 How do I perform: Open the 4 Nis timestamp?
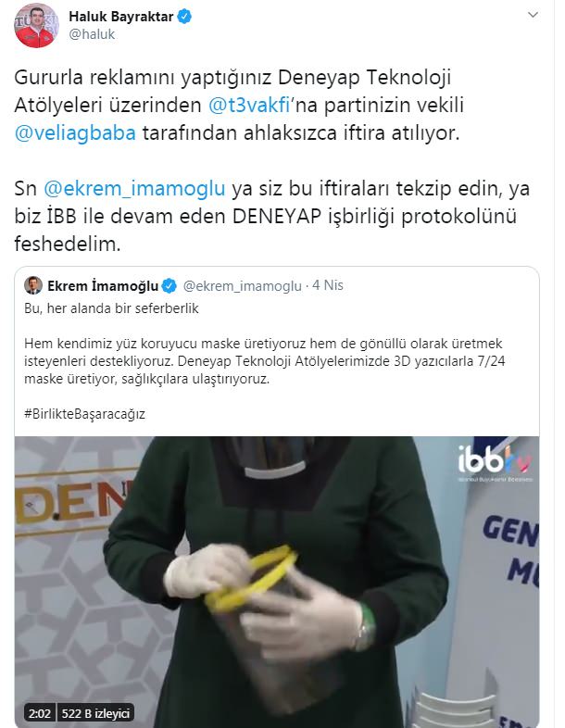pos(328,285)
